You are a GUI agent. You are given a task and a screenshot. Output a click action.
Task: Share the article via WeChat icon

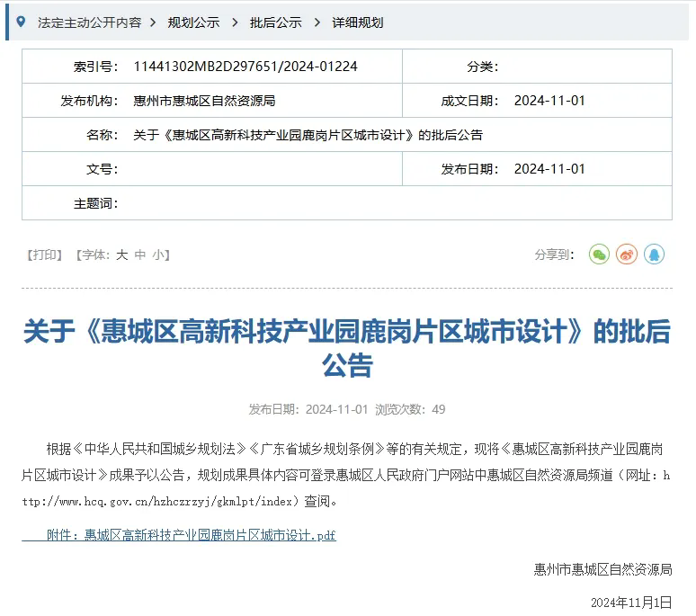[599, 254]
